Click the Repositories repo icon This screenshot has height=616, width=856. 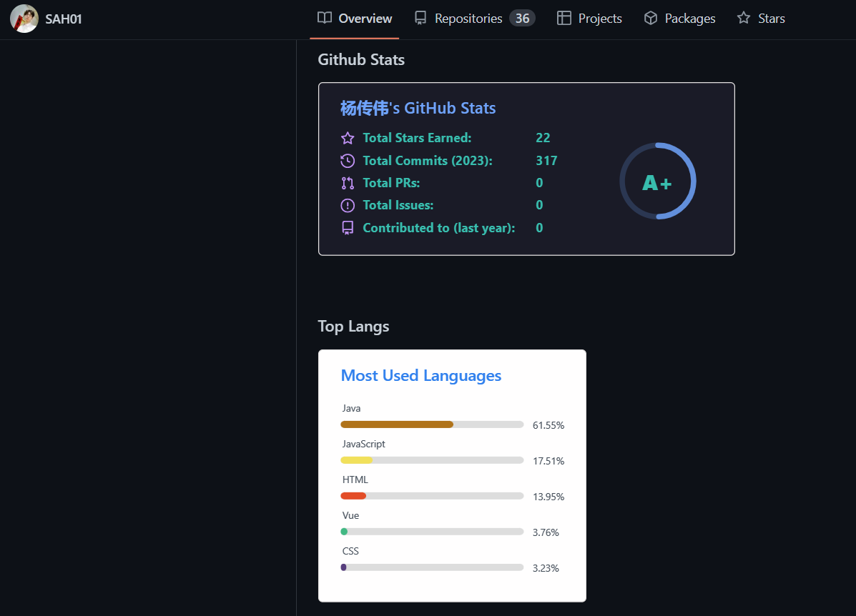pos(420,18)
